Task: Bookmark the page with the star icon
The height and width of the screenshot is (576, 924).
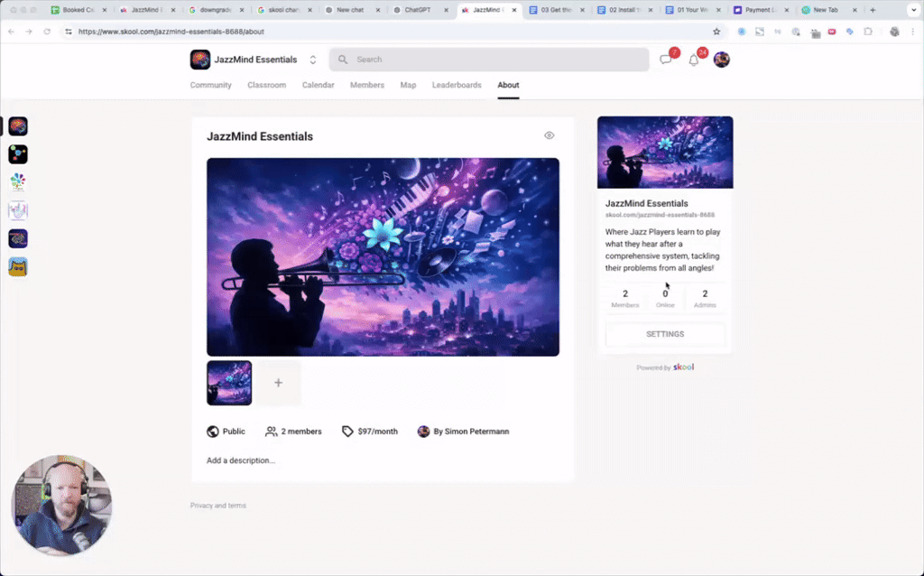Action: [716, 31]
